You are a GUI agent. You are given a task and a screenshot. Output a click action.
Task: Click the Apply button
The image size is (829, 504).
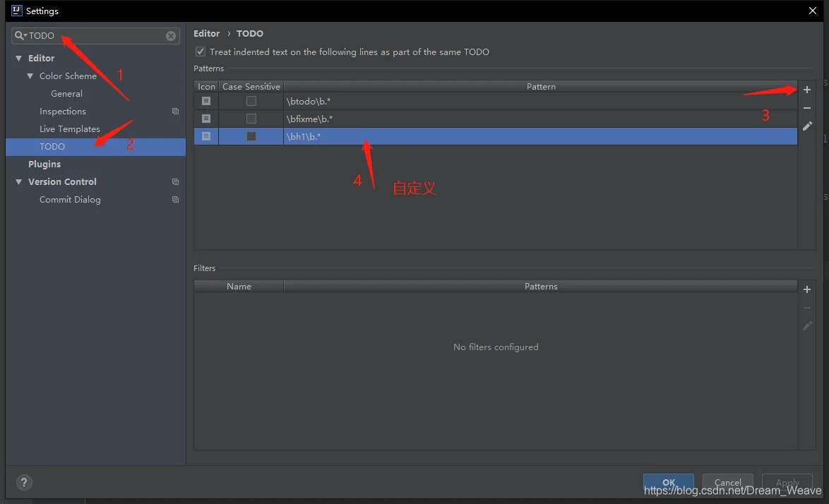787,482
